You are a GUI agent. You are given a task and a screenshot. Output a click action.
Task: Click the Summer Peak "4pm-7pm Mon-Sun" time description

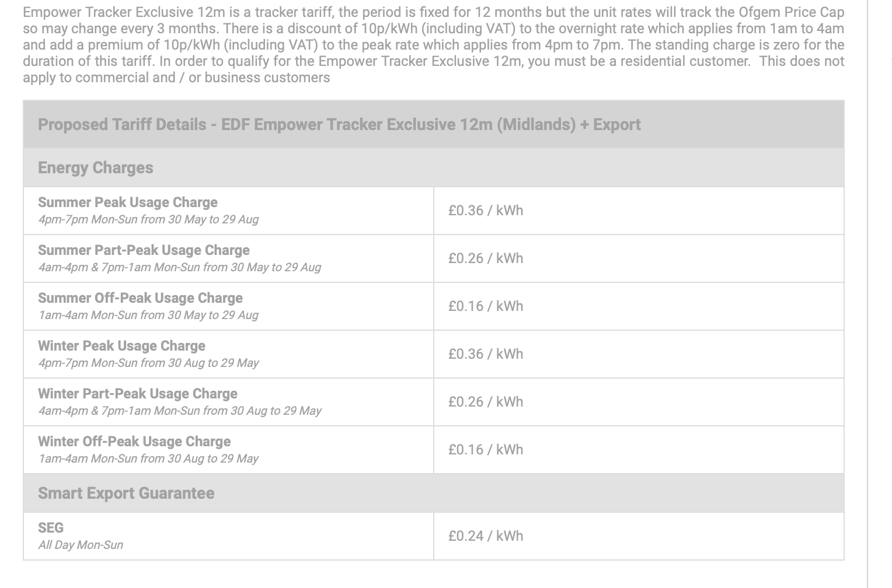click(x=148, y=219)
